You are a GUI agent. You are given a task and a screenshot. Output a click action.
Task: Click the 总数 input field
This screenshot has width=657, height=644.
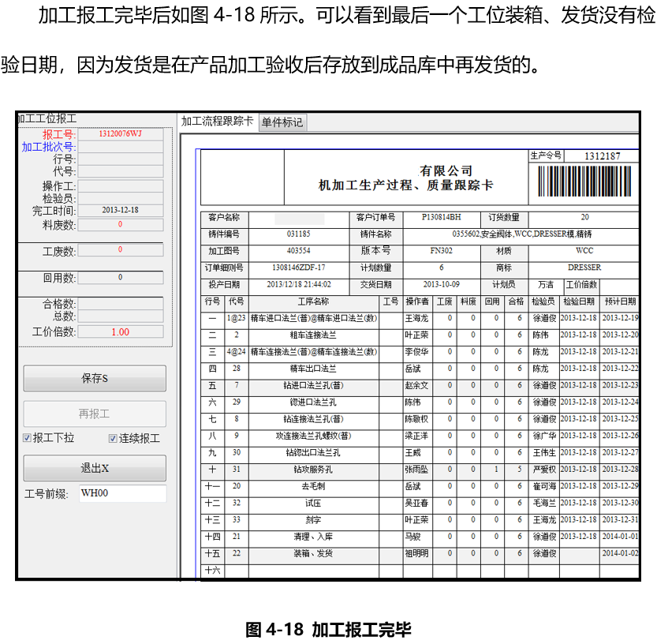coord(120,316)
